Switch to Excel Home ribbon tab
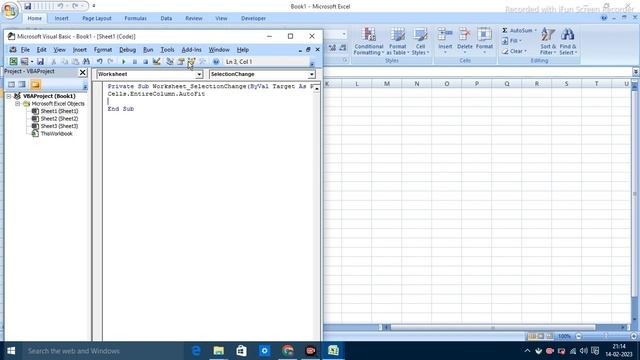The image size is (640, 360). pyautogui.click(x=34, y=18)
